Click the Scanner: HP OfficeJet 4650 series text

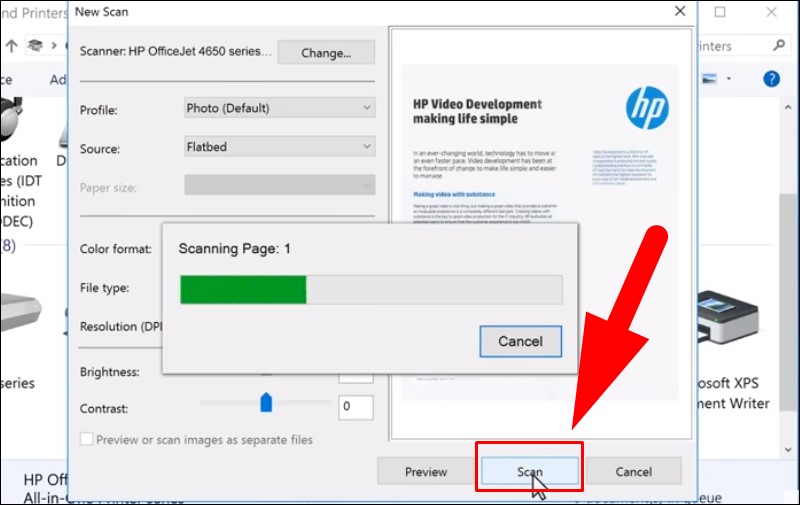tap(176, 51)
